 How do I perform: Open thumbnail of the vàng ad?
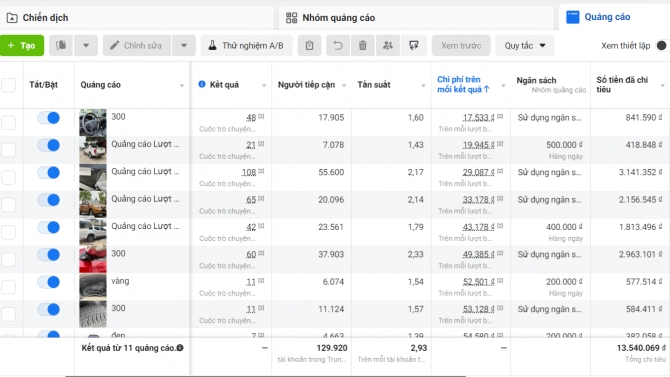point(93,286)
